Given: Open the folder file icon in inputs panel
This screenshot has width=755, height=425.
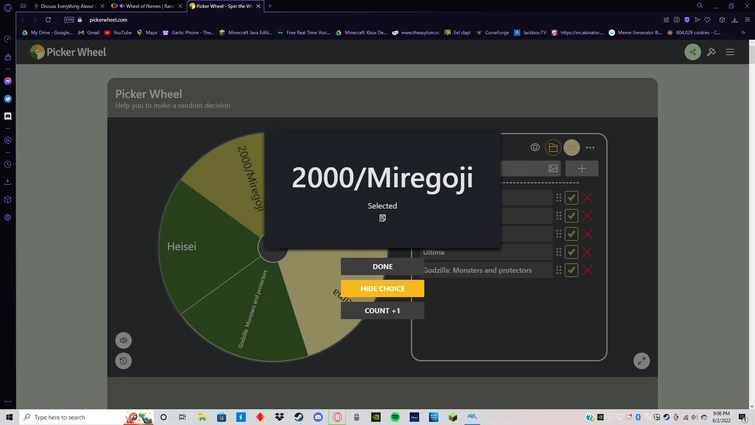Looking at the screenshot, I should [553, 147].
